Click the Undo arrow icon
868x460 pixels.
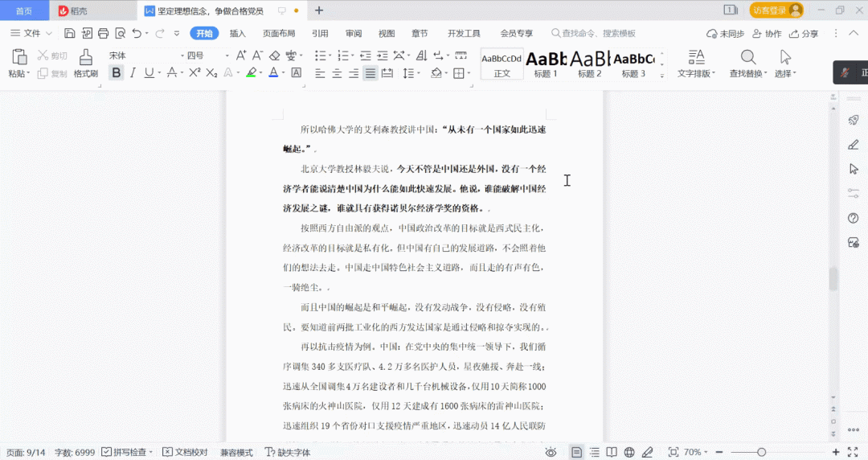(137, 34)
